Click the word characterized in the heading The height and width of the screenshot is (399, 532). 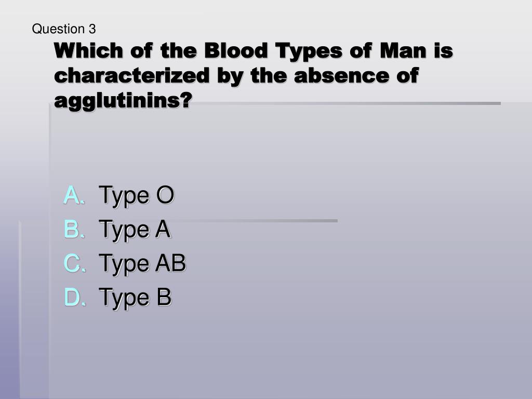(x=131, y=75)
